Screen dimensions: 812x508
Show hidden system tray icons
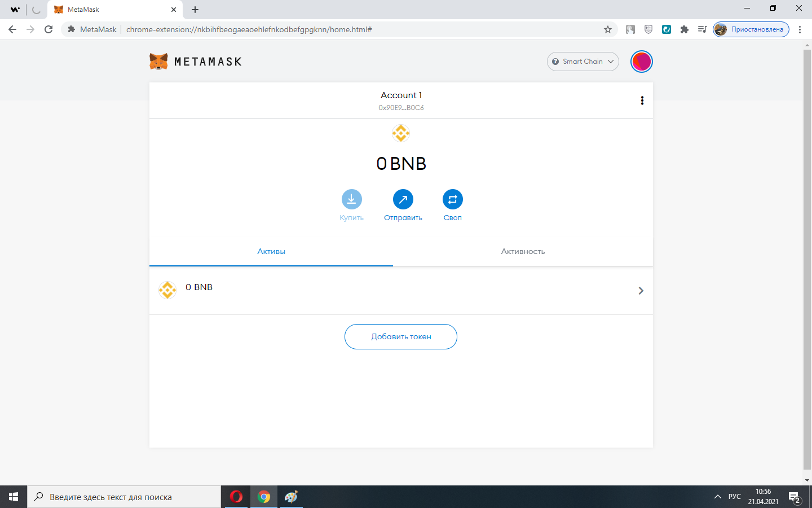[717, 497]
